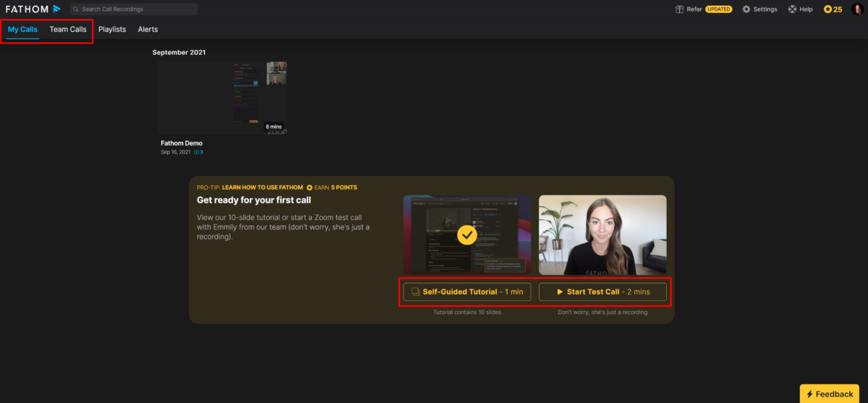
Task: Start the Self-Guided Tutorial
Action: [x=467, y=292]
